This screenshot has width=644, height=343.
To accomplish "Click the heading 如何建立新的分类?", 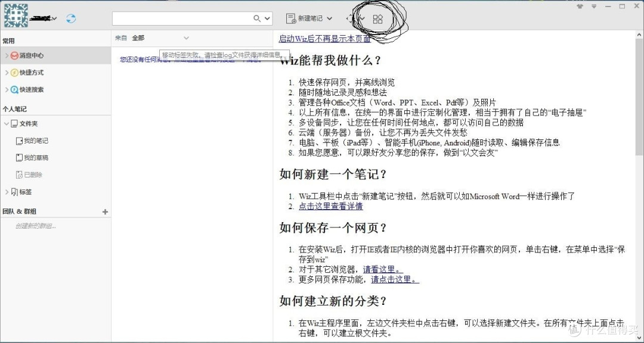I will tap(333, 301).
